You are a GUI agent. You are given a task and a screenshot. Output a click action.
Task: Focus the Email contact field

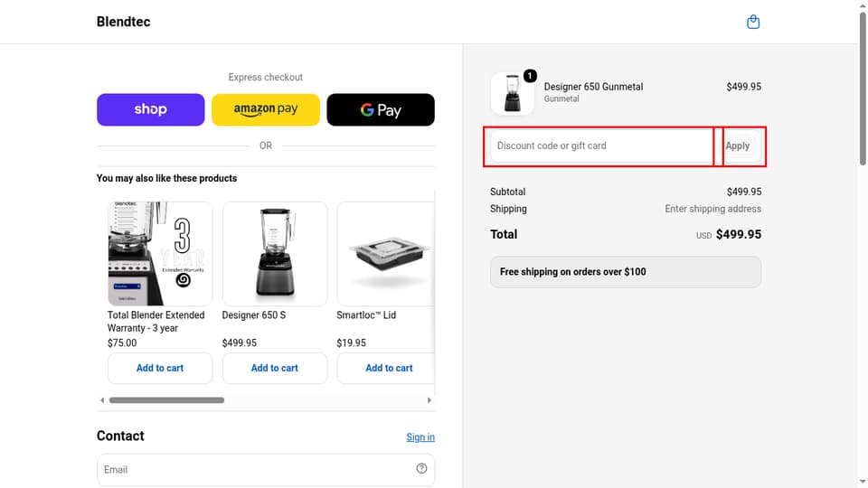[x=266, y=470]
